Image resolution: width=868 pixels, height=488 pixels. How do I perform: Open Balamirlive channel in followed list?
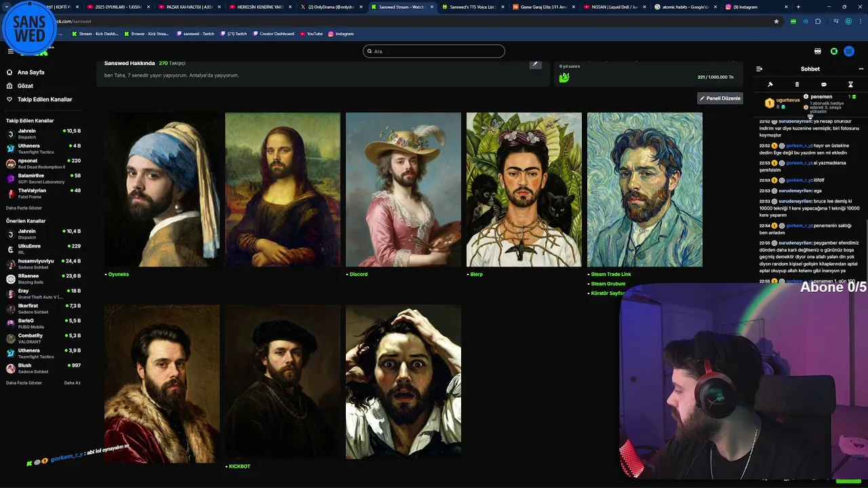[x=43, y=178]
